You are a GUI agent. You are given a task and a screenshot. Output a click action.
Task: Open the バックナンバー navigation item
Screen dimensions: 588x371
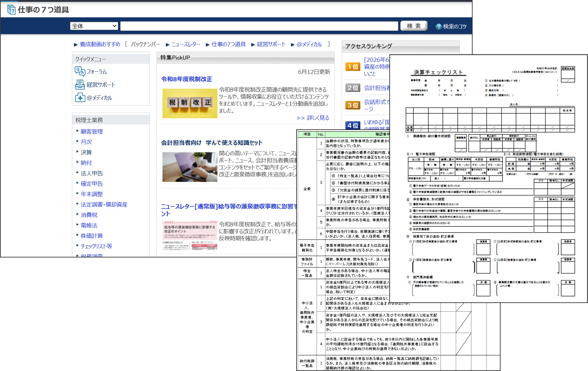[x=145, y=44]
